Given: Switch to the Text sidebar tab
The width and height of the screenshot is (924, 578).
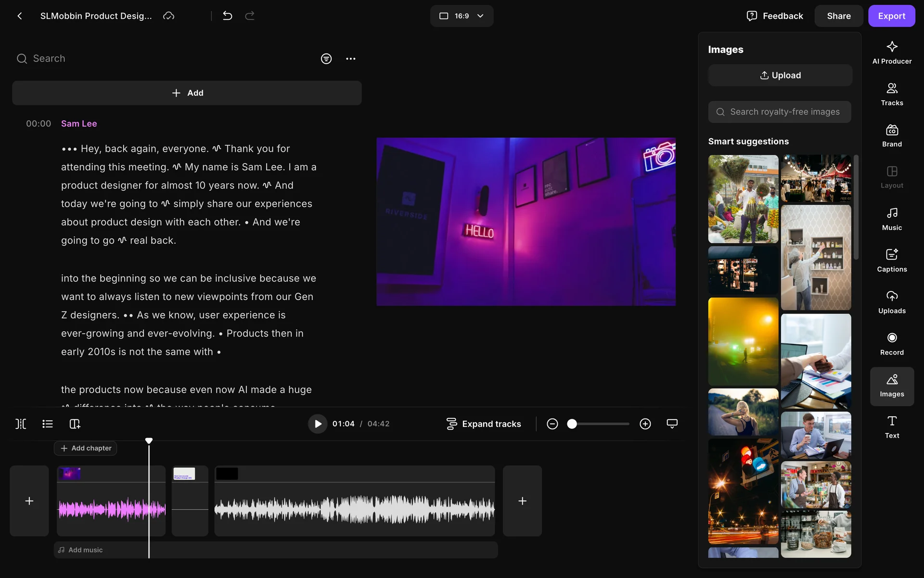Looking at the screenshot, I should point(892,427).
